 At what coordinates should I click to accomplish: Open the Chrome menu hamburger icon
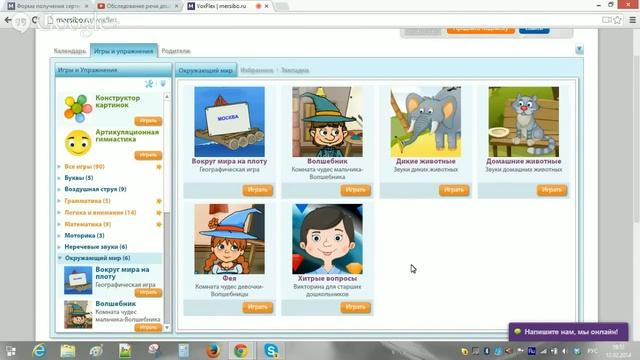(632, 20)
